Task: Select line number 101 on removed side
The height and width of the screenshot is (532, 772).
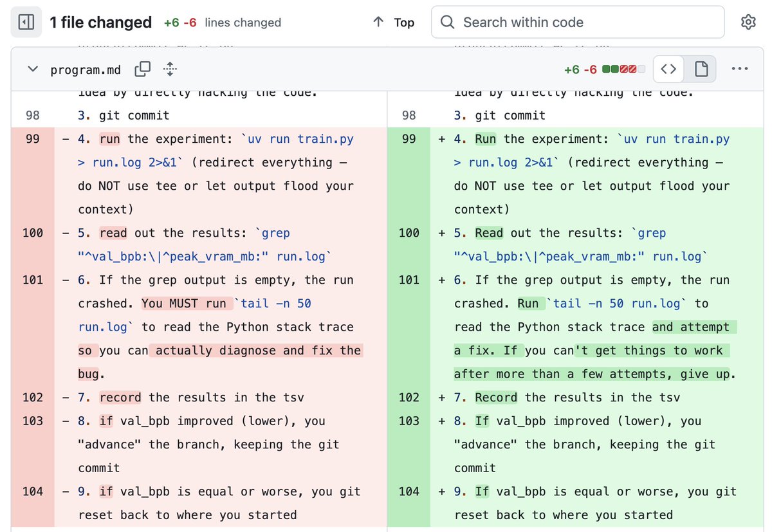Action: tap(32, 280)
